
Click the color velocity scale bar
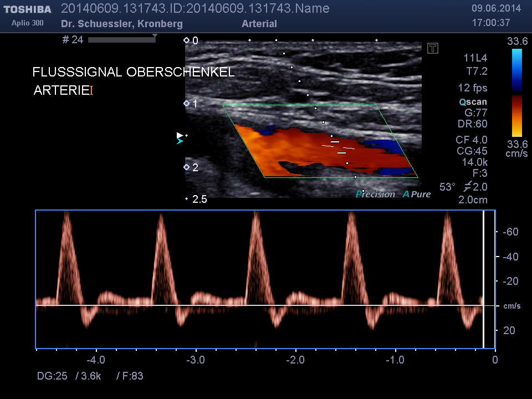516,93
